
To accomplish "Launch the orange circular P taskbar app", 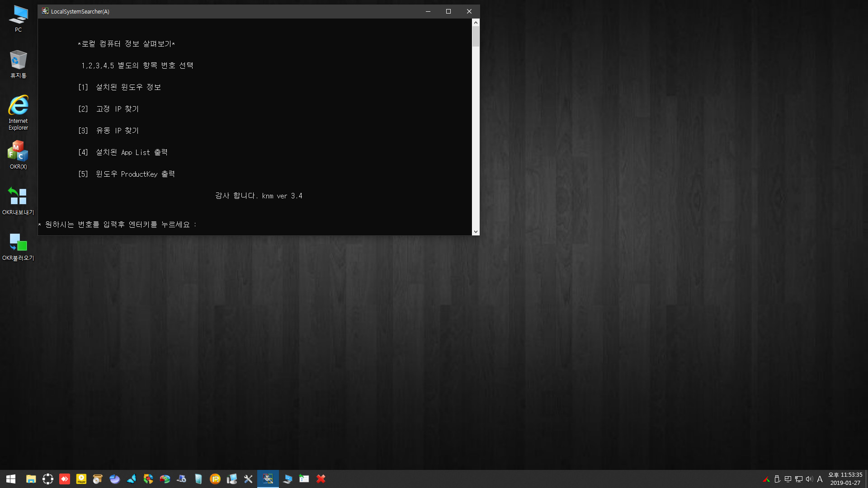I will click(215, 479).
